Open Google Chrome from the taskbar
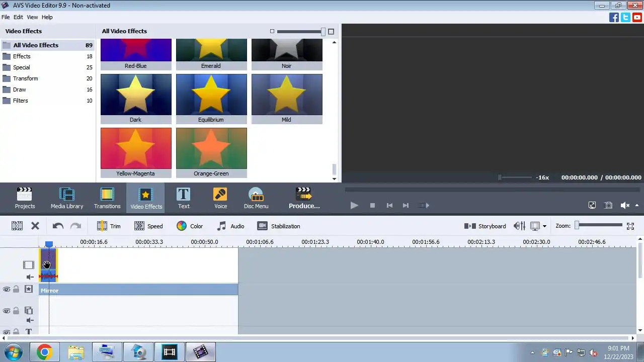The width and height of the screenshot is (644, 362). pos(44,352)
